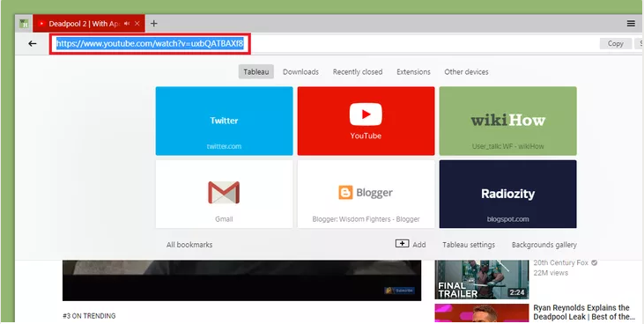Open the Radiozity tile
This screenshot has height=324, width=644.
[x=507, y=194]
